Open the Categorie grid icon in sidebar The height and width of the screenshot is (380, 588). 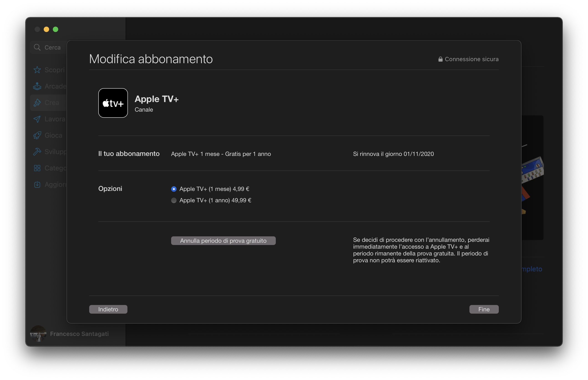(37, 168)
